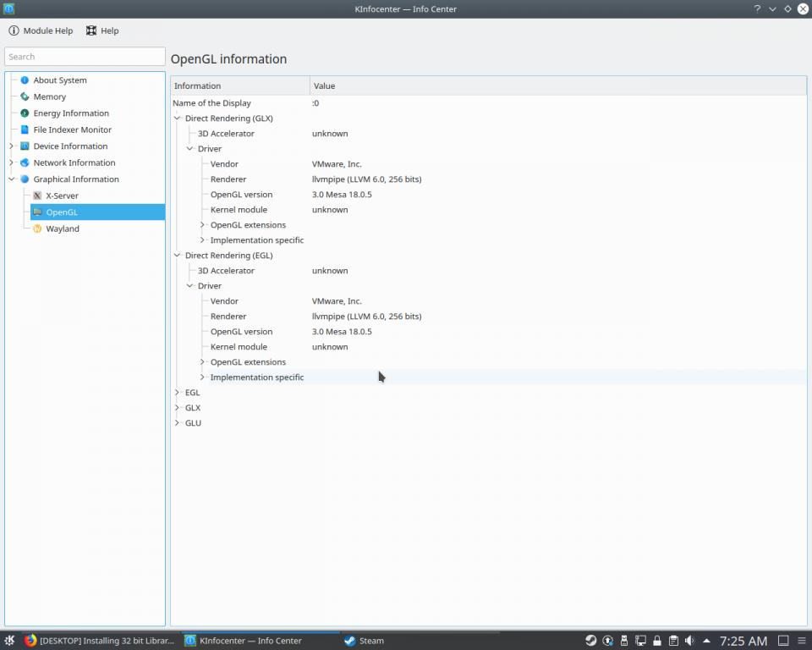Open the Help menu
The height and width of the screenshot is (650, 812).
tap(102, 30)
